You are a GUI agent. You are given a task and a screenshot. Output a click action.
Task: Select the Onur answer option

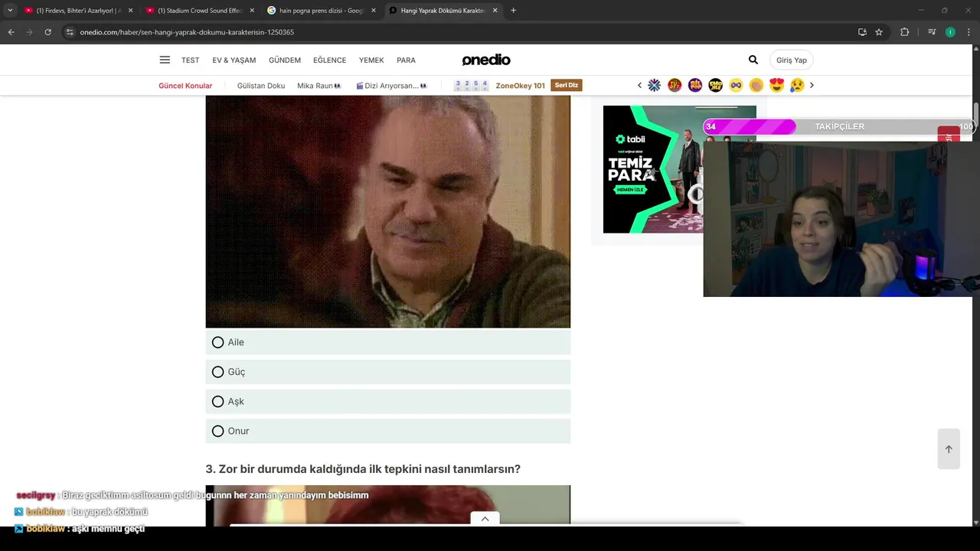(x=388, y=431)
